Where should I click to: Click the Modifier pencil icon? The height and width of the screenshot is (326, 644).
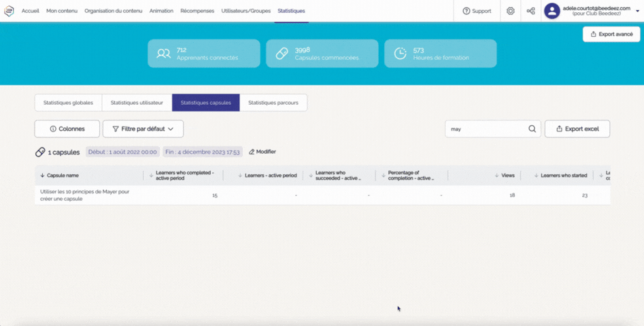pos(252,152)
